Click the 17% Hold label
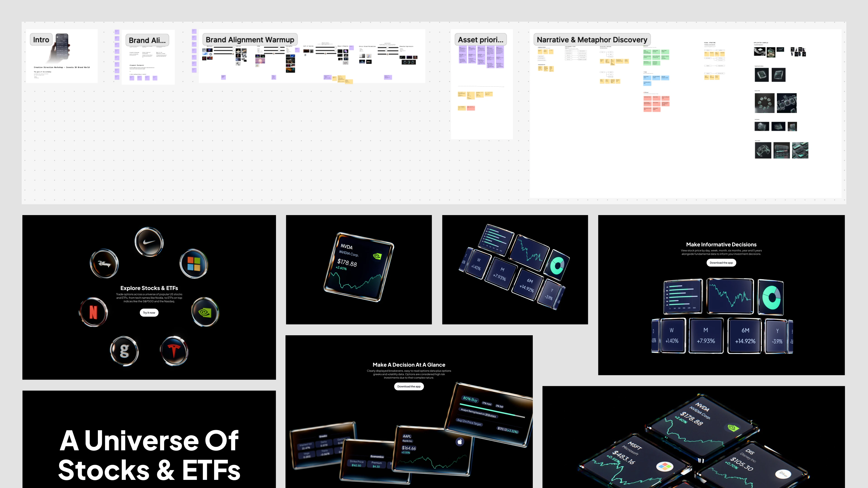The height and width of the screenshot is (488, 868). tap(487, 404)
